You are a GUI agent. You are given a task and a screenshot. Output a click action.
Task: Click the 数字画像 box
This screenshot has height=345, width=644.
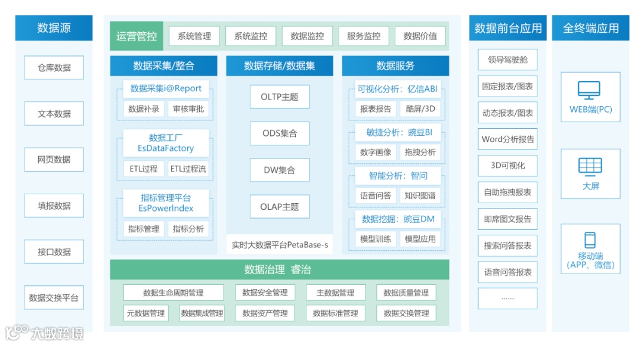pyautogui.click(x=376, y=152)
